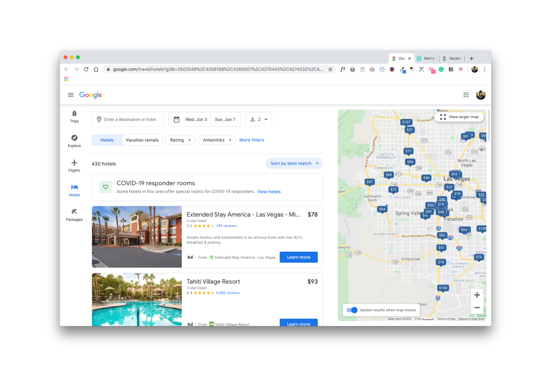
Task: Click View larger map button
Action: coord(459,117)
